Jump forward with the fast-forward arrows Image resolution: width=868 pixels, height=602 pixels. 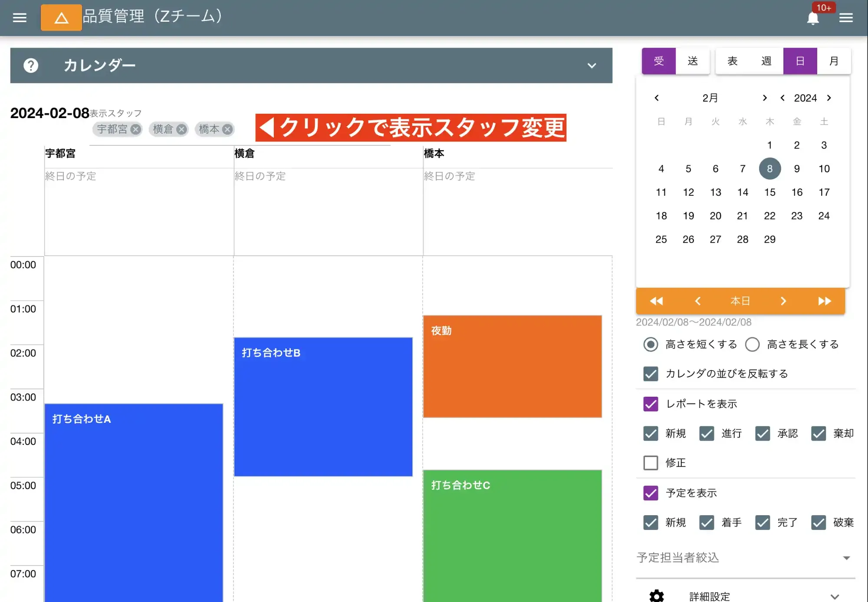click(x=824, y=301)
